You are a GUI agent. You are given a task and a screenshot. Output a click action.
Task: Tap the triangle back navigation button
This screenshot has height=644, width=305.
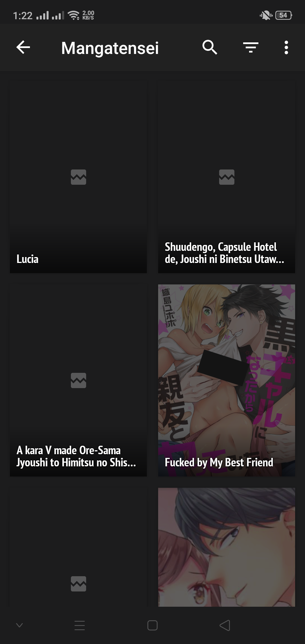[225, 625]
